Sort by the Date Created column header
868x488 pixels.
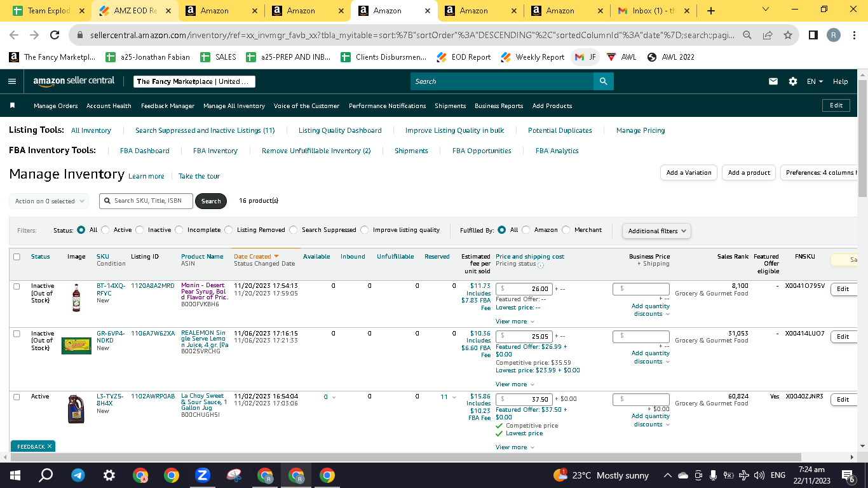point(256,257)
